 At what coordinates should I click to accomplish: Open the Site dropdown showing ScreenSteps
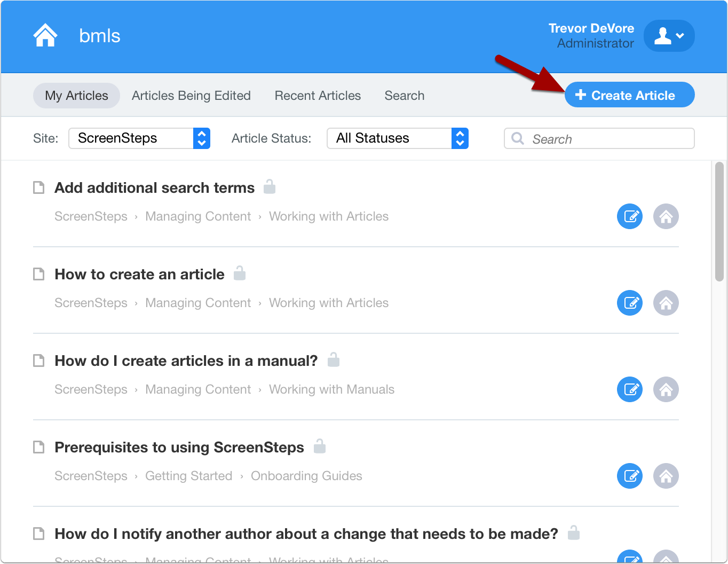point(139,138)
